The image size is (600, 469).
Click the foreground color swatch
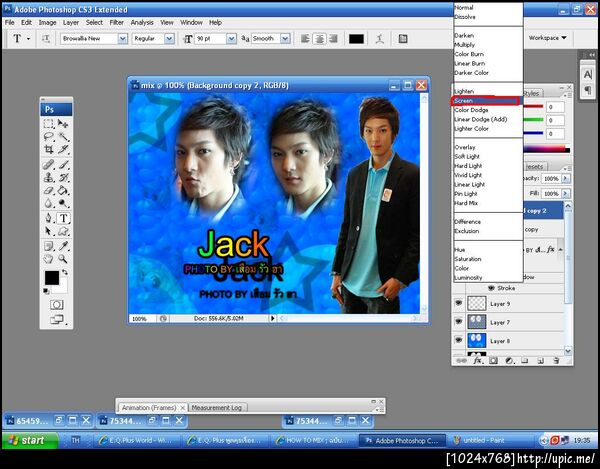coord(52,277)
